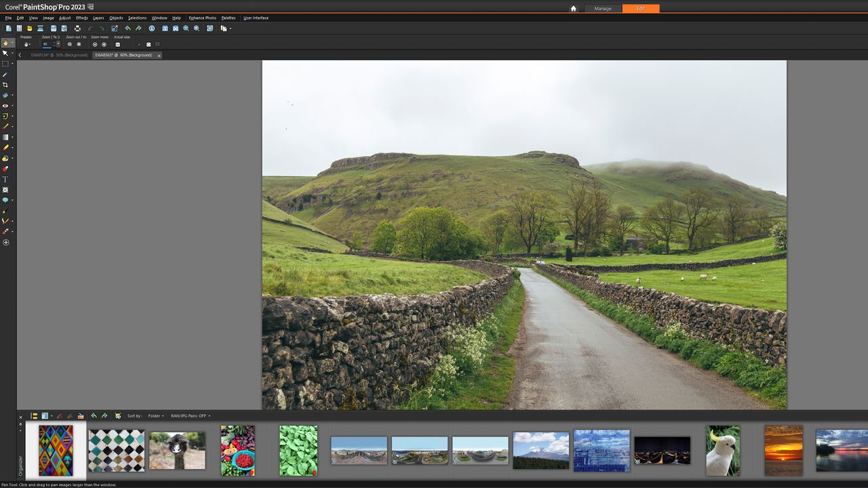
Task: Open Image Information icon
Action: [152, 28]
